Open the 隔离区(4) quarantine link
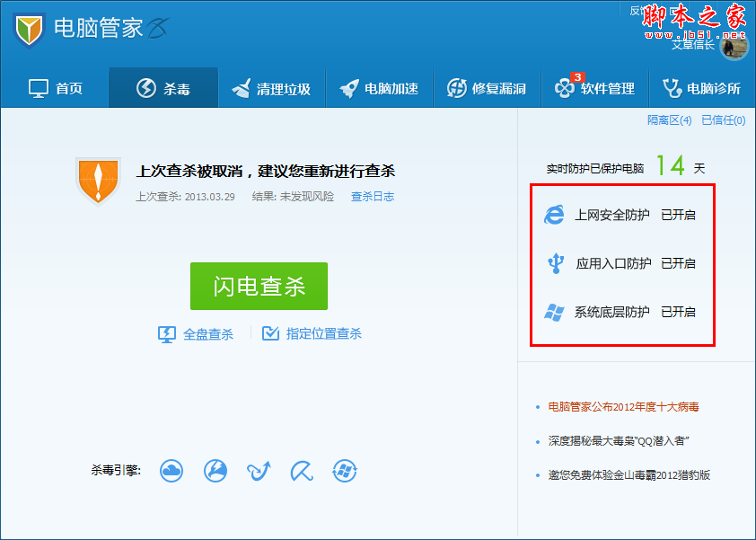 669,120
